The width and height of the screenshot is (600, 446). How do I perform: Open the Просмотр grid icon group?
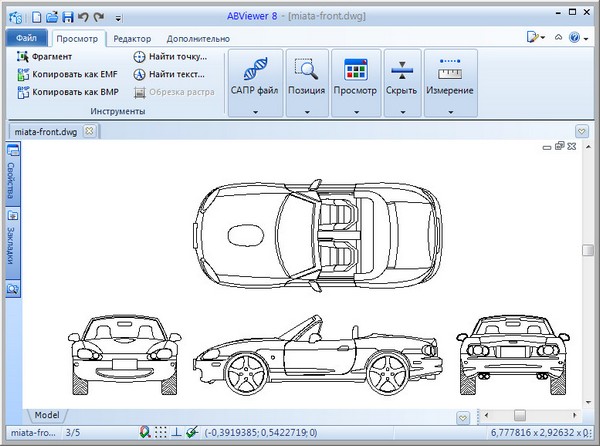[355, 70]
